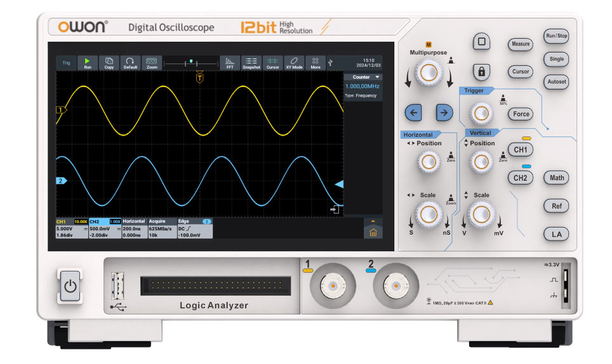The height and width of the screenshot is (364, 612).
Task: Toggle the padlock lock button
Action: click(x=482, y=72)
